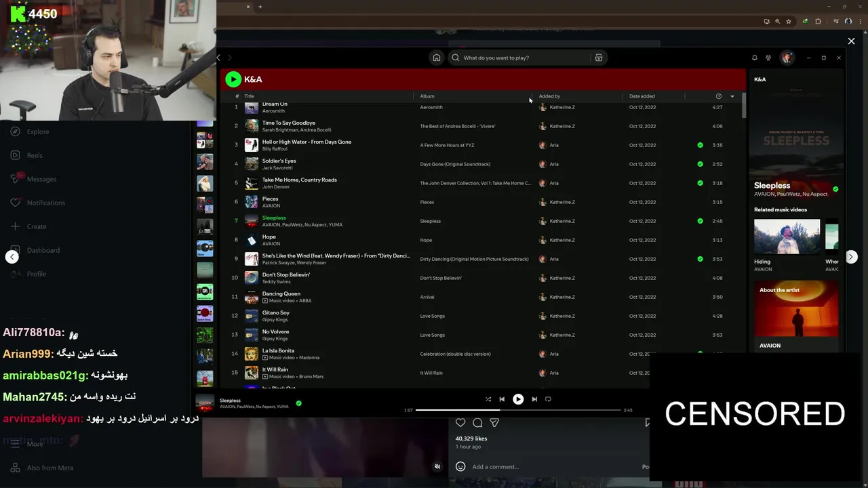
Task: Toggle the saved checkmark for Hell or High Water
Action: [701, 145]
